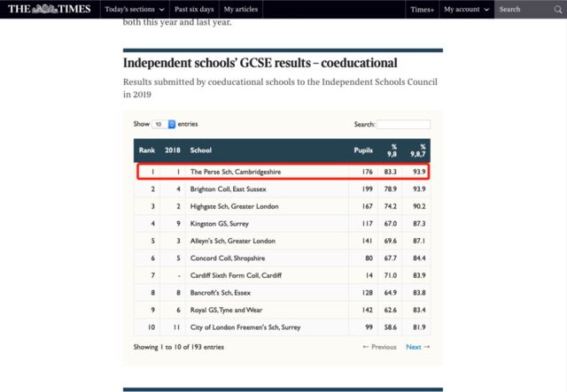Open My articles page

point(242,9)
